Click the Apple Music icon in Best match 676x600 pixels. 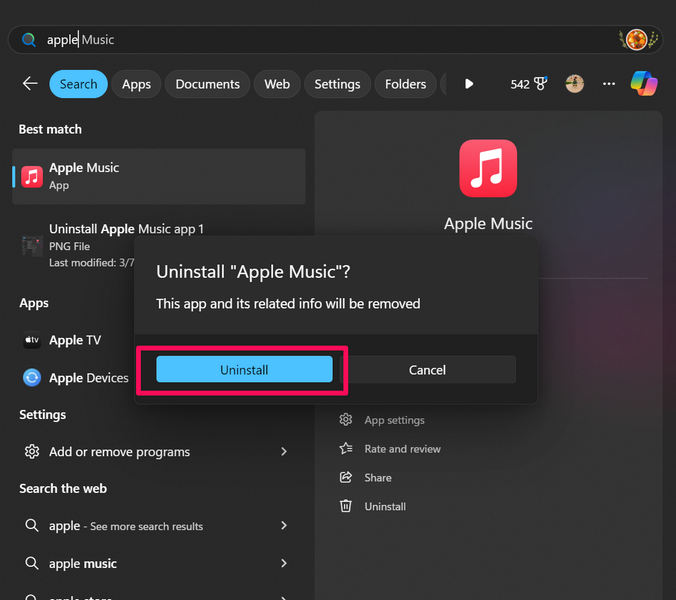32,177
